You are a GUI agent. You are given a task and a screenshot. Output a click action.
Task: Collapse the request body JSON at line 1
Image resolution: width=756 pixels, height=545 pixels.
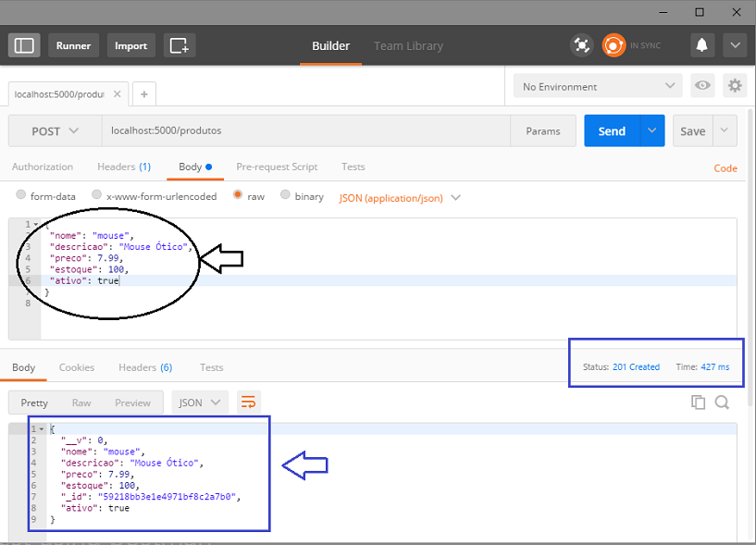pyautogui.click(x=36, y=224)
